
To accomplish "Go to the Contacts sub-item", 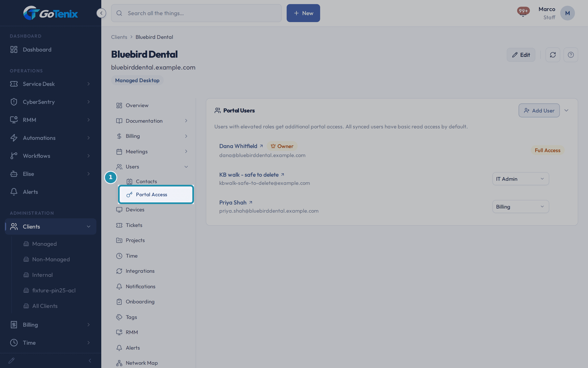I will tap(156, 181).
